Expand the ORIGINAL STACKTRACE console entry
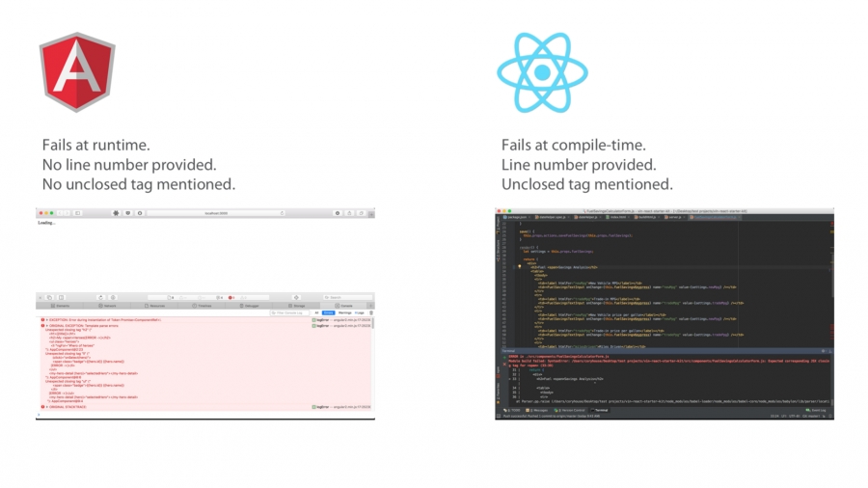Screen dimensions: 868x488 (47, 407)
